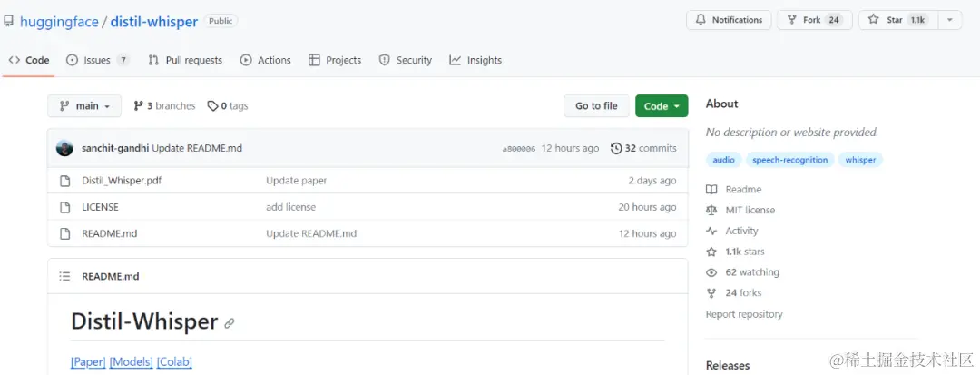The height and width of the screenshot is (375, 980).
Task: Click the file icon beside README.md row
Action: tap(64, 233)
